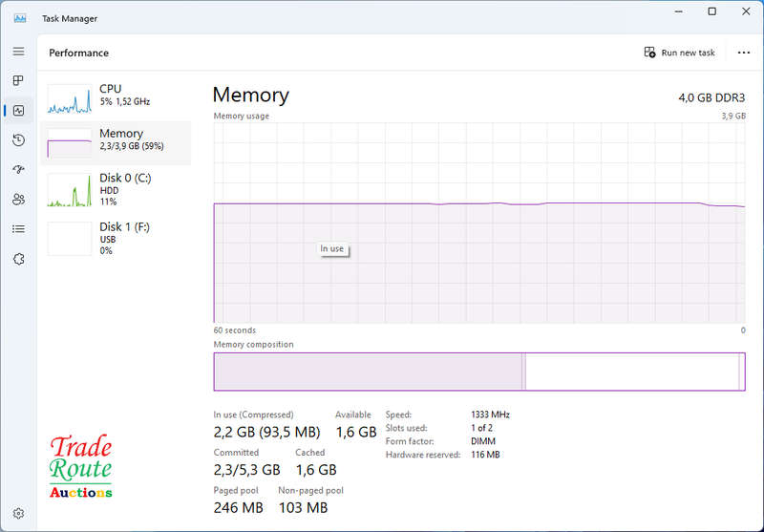Select Disk 0 (C:) item
This screenshot has width=764, height=532.
[x=116, y=189]
